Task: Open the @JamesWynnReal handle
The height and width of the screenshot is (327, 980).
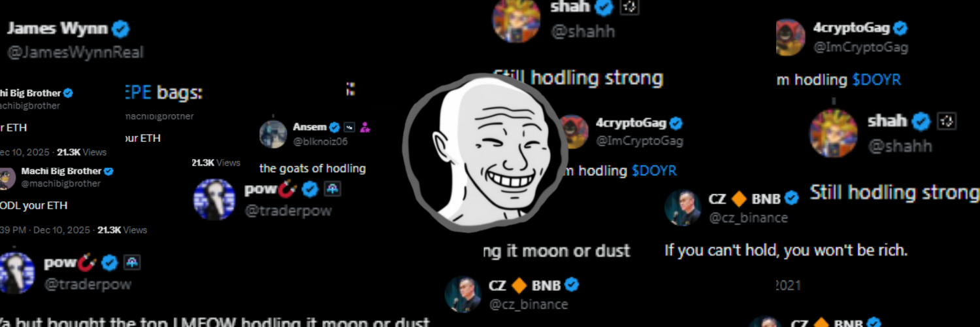Action: pyautogui.click(x=74, y=52)
